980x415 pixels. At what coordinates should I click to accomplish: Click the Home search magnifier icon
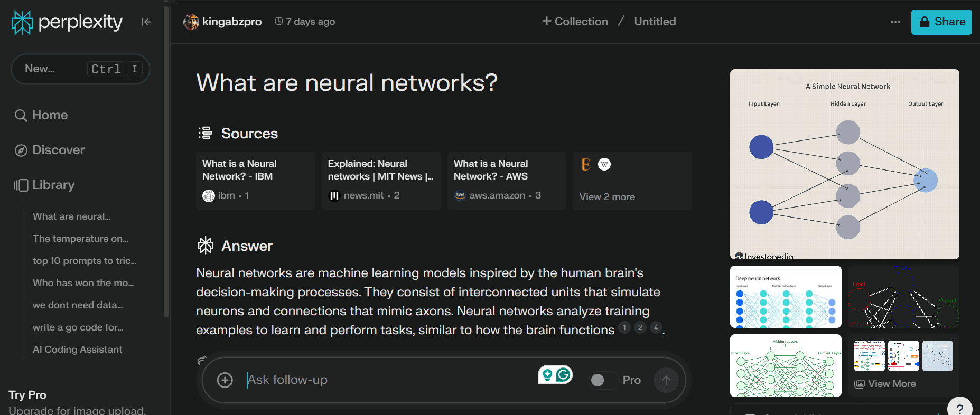click(x=21, y=116)
